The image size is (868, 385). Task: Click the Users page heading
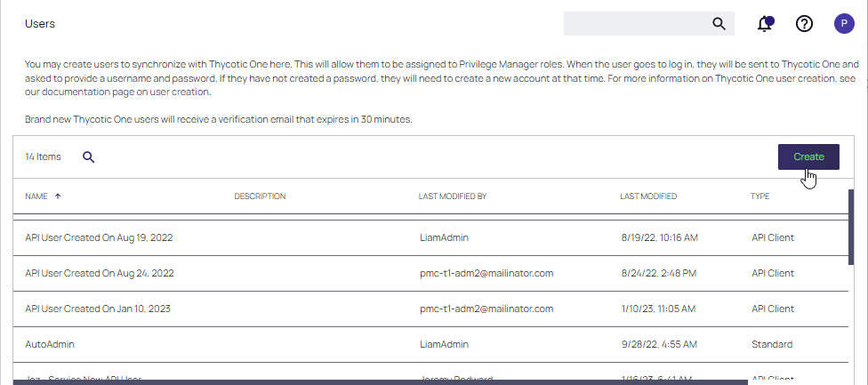(40, 24)
